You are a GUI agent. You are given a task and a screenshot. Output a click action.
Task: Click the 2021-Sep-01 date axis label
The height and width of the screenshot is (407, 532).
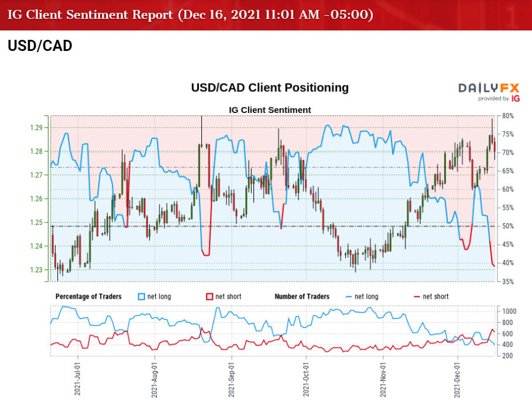point(231,379)
